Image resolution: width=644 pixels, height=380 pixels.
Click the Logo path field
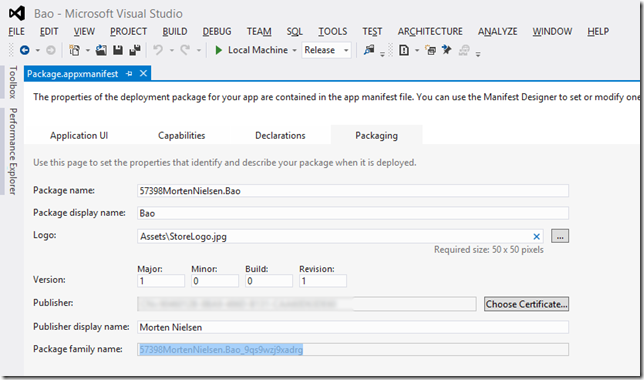(340, 236)
